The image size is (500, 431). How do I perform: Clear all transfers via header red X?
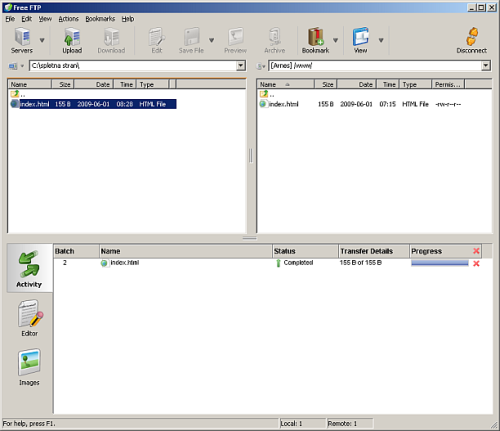tap(476, 251)
